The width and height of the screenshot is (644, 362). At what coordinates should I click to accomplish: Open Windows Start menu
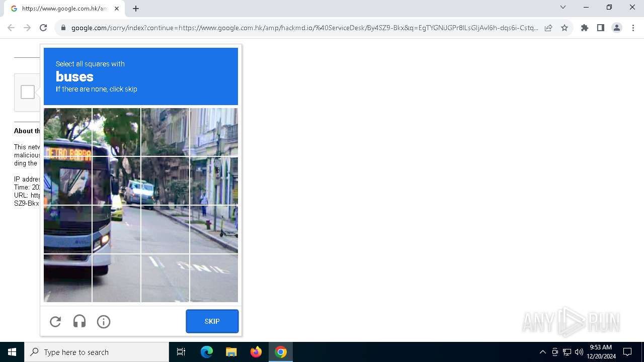click(x=12, y=352)
